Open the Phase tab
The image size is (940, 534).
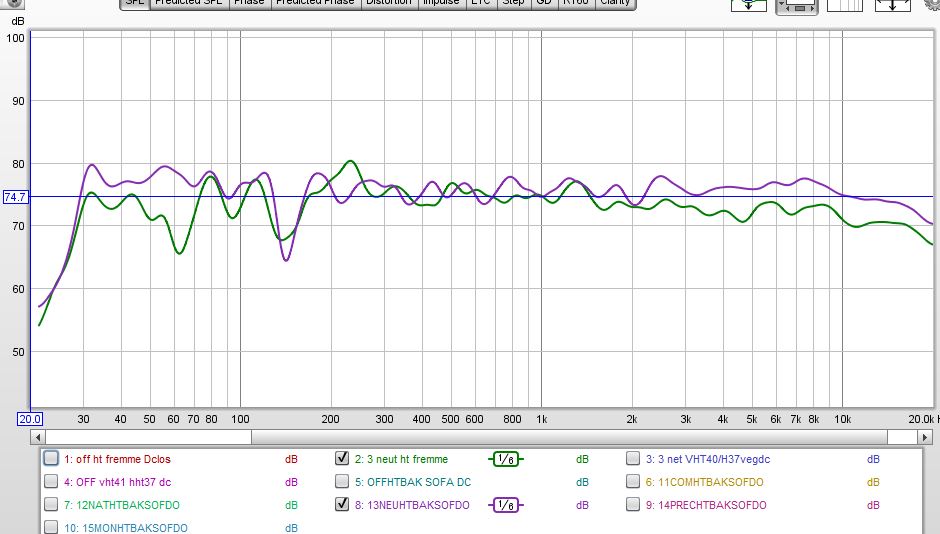tap(249, 3)
